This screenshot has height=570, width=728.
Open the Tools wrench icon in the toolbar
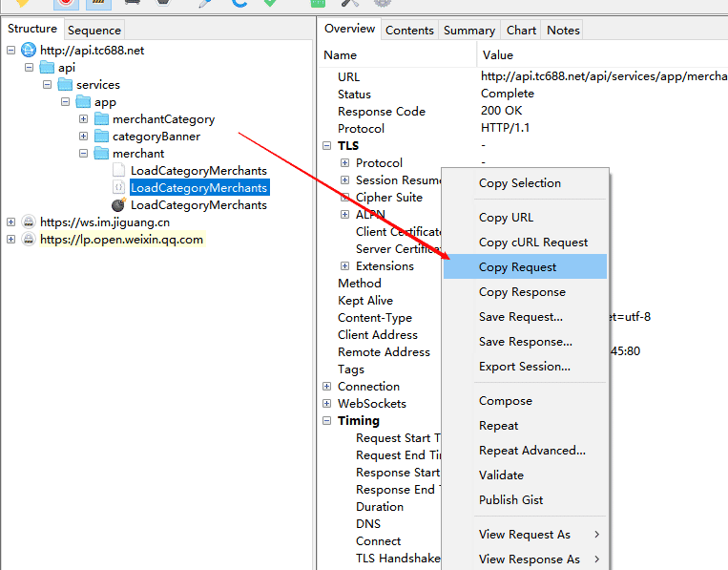(x=351, y=4)
